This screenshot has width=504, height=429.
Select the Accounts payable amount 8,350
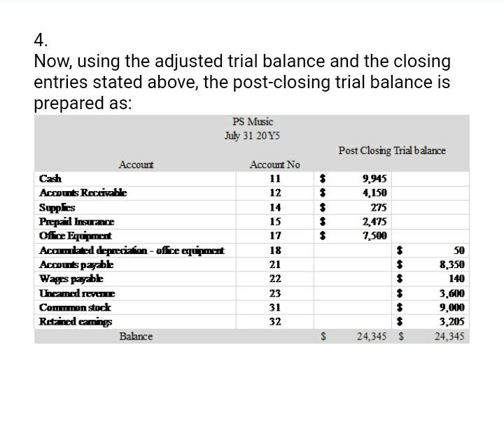[451, 265]
